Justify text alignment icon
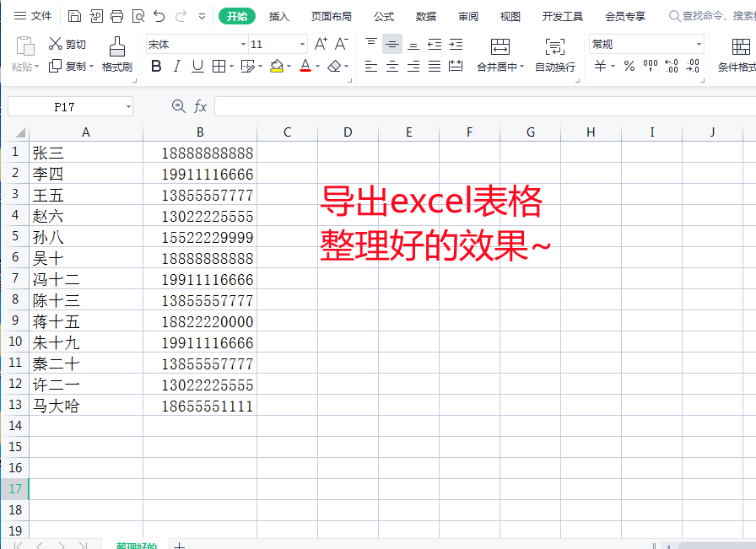Image resolution: width=756 pixels, height=549 pixels. [435, 66]
